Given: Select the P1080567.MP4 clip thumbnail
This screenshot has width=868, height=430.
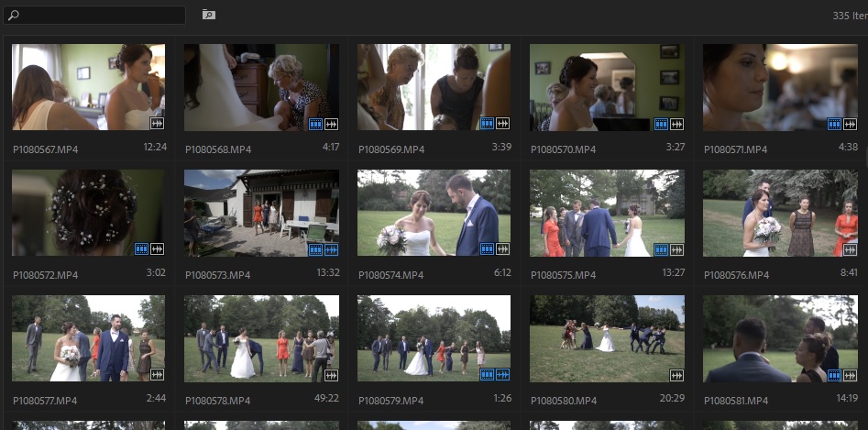Looking at the screenshot, I should (89, 87).
